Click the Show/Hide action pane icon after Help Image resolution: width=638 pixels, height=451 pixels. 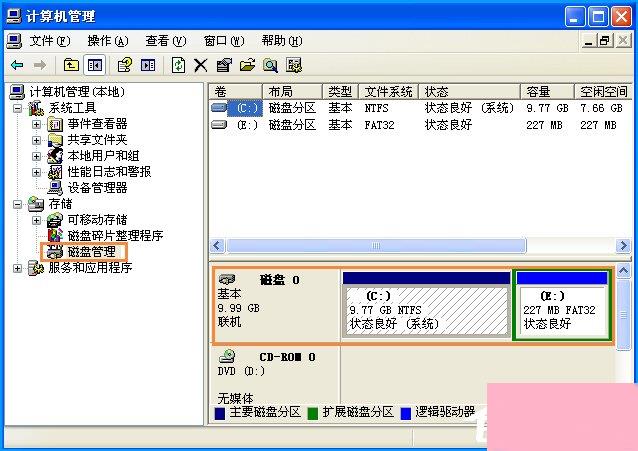[148, 65]
